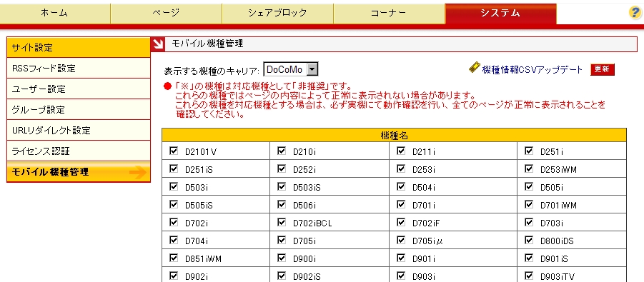The height and width of the screenshot is (282, 644).
Task: Open the carrier dropdown showing DoCoMo
Action: pyautogui.click(x=291, y=70)
